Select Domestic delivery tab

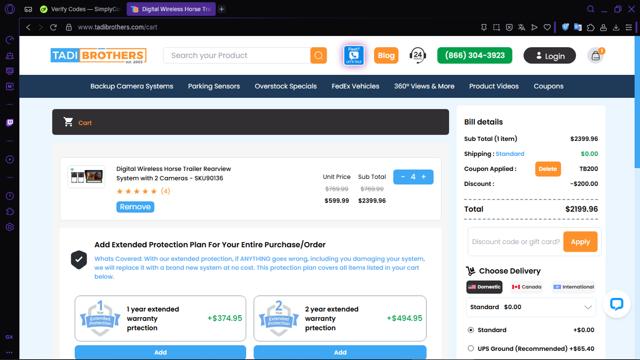tap(484, 287)
